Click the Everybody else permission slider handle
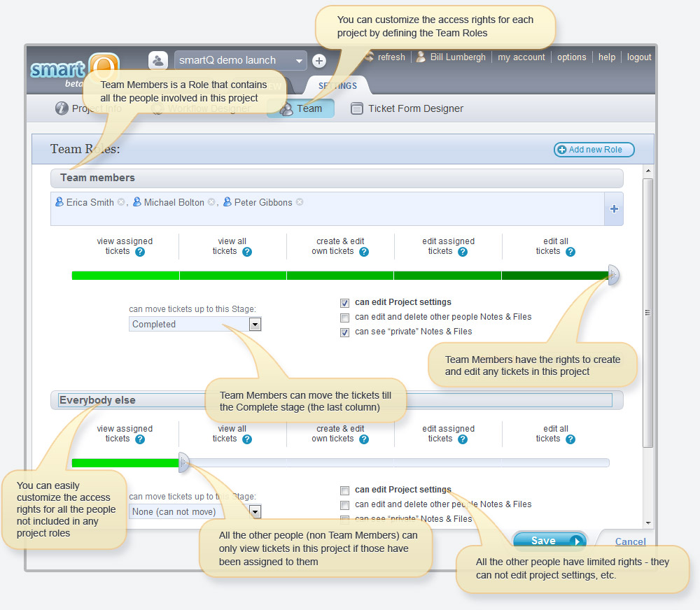The image size is (700, 610). coord(183,462)
